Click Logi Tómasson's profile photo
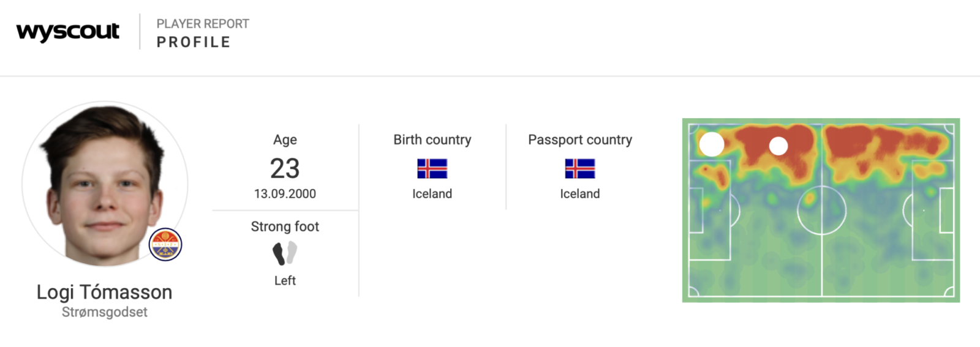This screenshot has width=980, height=347. click(105, 184)
